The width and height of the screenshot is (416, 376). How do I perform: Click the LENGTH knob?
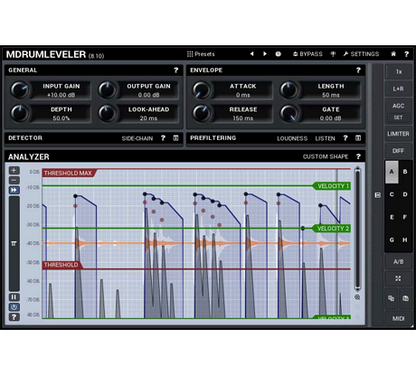289,90
